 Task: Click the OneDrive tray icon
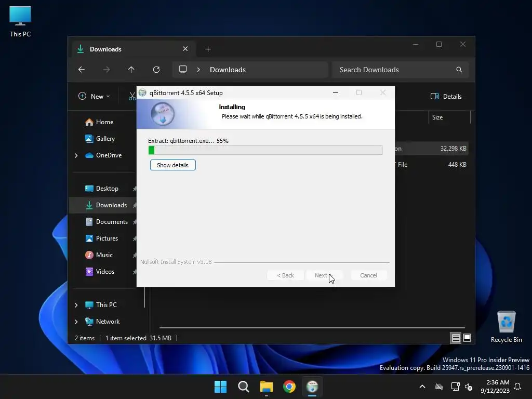pos(439,387)
